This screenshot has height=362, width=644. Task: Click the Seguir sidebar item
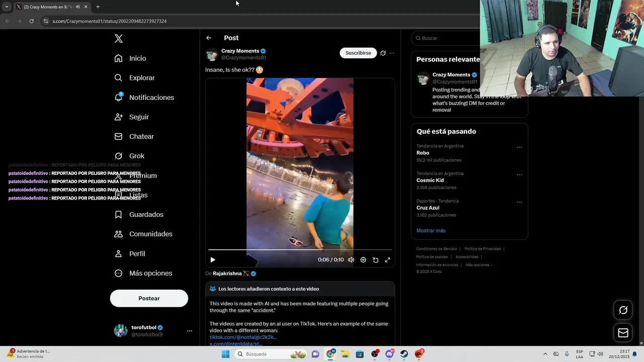[x=132, y=117]
